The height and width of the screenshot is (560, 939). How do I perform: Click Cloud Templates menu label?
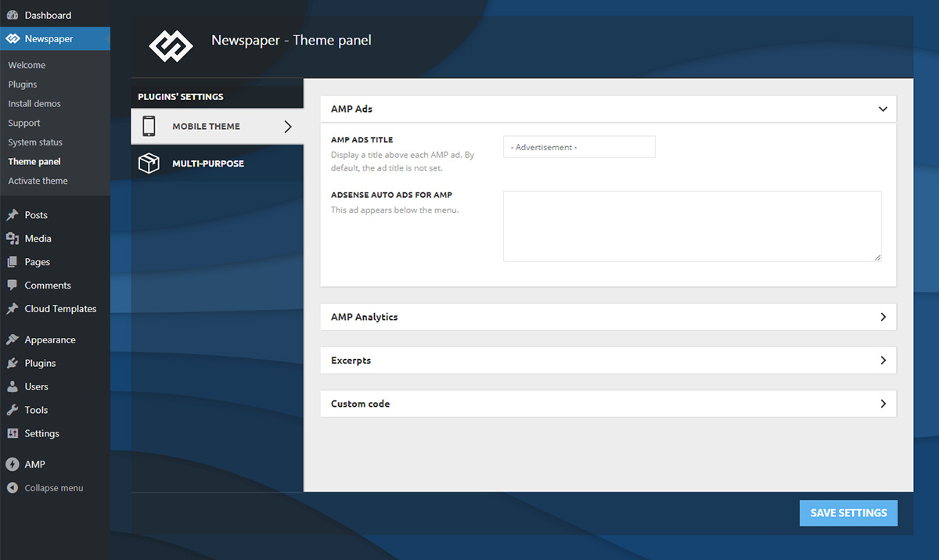[x=60, y=309]
